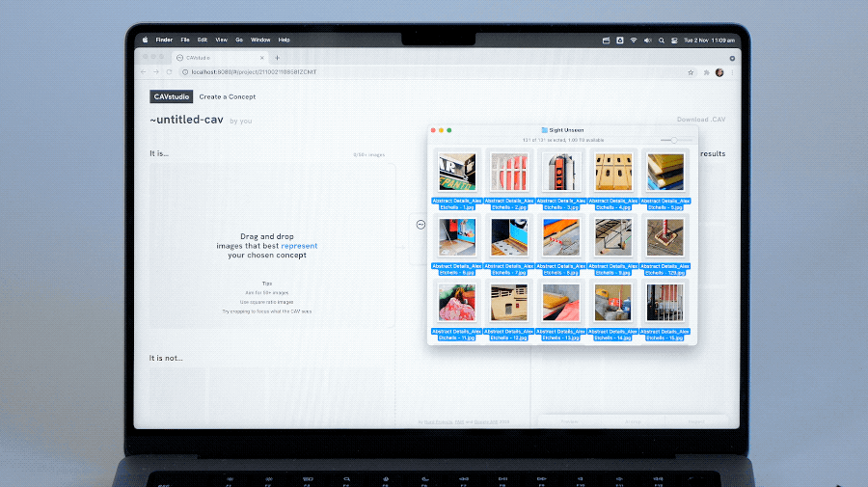The height and width of the screenshot is (487, 868).
Task: Click the Download .CAV link
Action: tap(701, 120)
